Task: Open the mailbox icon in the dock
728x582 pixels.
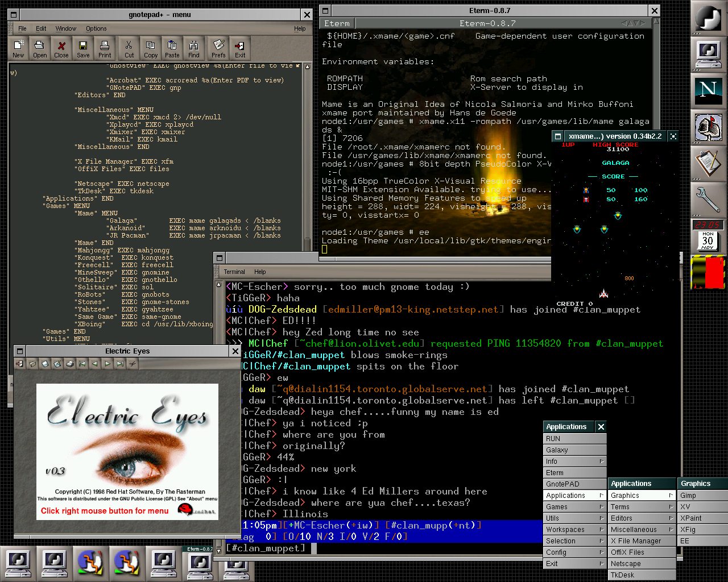Action: tap(709, 127)
